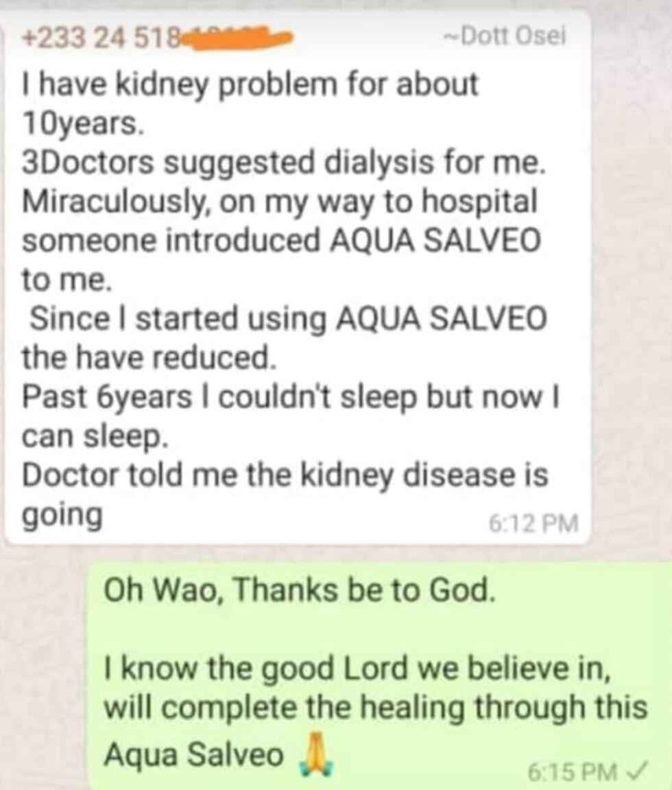Click "someone introduced AQUA SALVEO" line
This screenshot has width=672, height=790.
pos(281,241)
